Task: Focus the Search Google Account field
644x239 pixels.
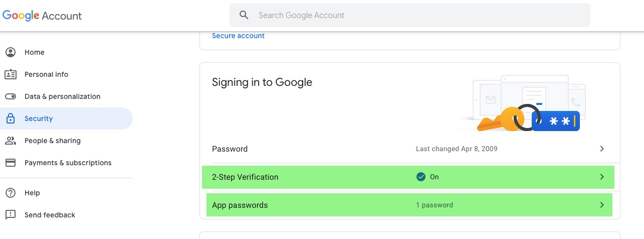Action: [409, 15]
